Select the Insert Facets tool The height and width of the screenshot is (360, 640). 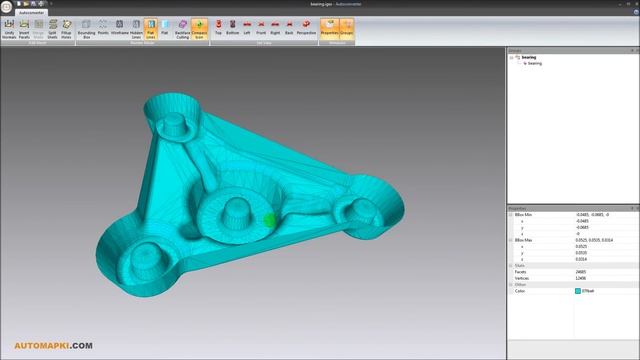(x=24, y=29)
